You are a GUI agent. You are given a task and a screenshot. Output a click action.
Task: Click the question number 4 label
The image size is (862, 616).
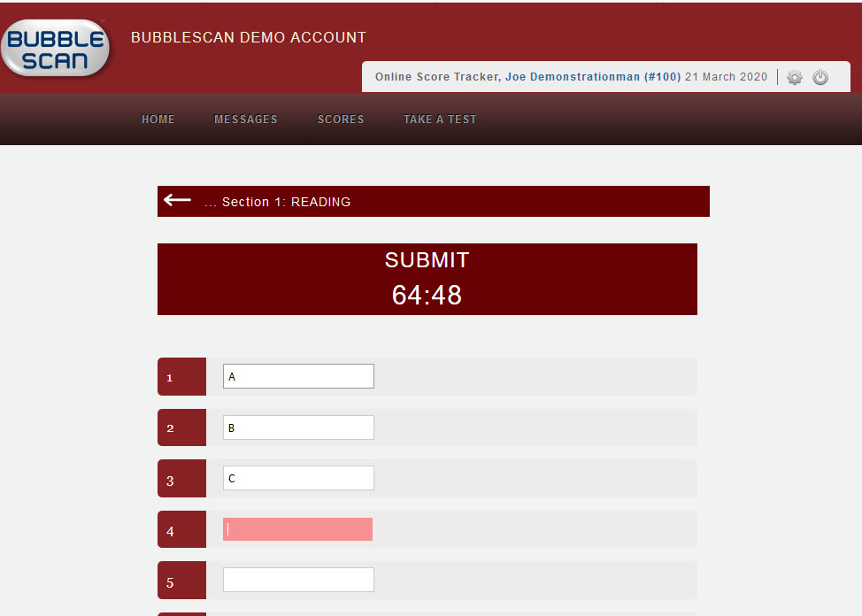tap(181, 529)
